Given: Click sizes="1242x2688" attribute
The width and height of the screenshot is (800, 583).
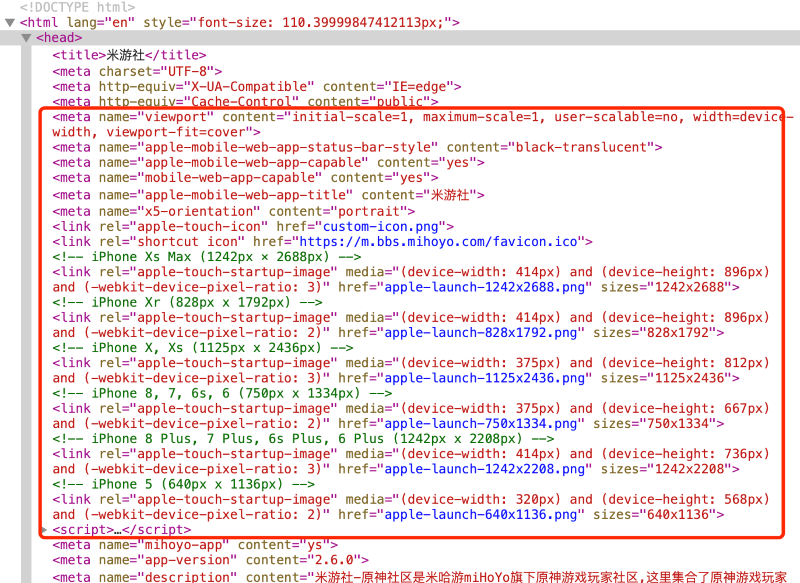Looking at the screenshot, I should [x=666, y=287].
